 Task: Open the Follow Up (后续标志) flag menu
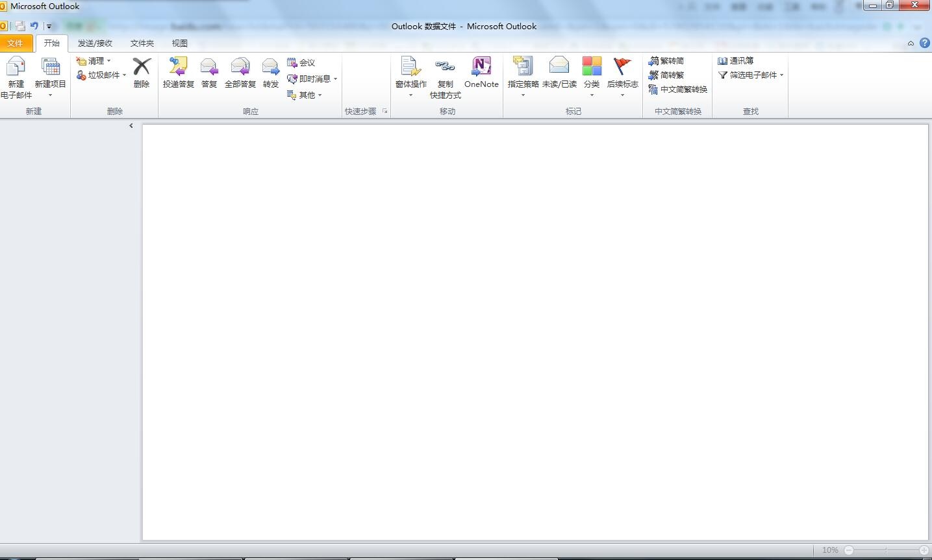(x=622, y=77)
